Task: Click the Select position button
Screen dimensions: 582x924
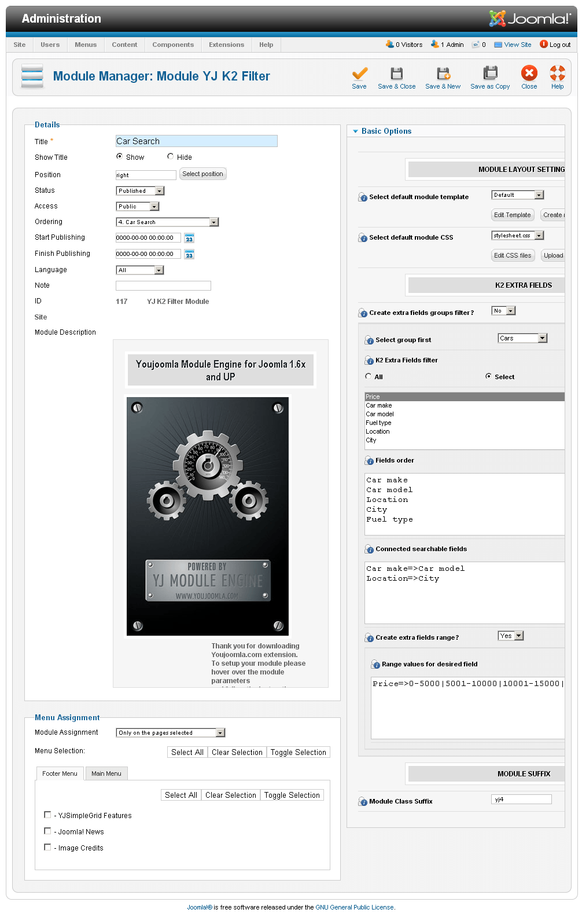Action: 202,174
